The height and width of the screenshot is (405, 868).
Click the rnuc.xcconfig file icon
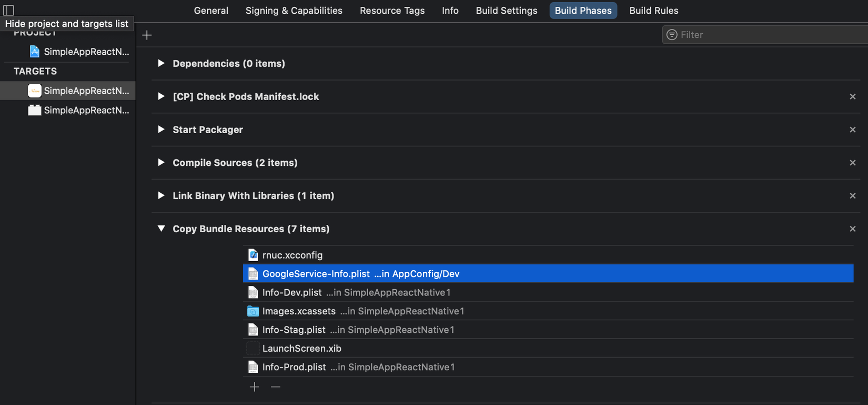pyautogui.click(x=253, y=255)
